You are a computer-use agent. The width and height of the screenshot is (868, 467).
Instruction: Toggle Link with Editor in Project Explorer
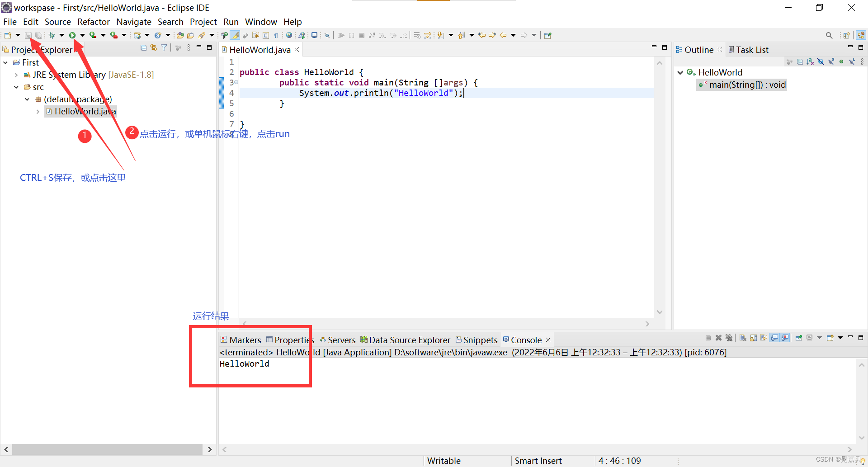[x=154, y=47]
